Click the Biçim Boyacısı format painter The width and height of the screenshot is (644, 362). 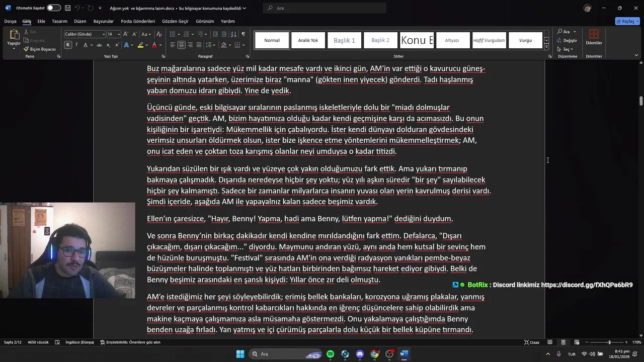tap(39, 49)
